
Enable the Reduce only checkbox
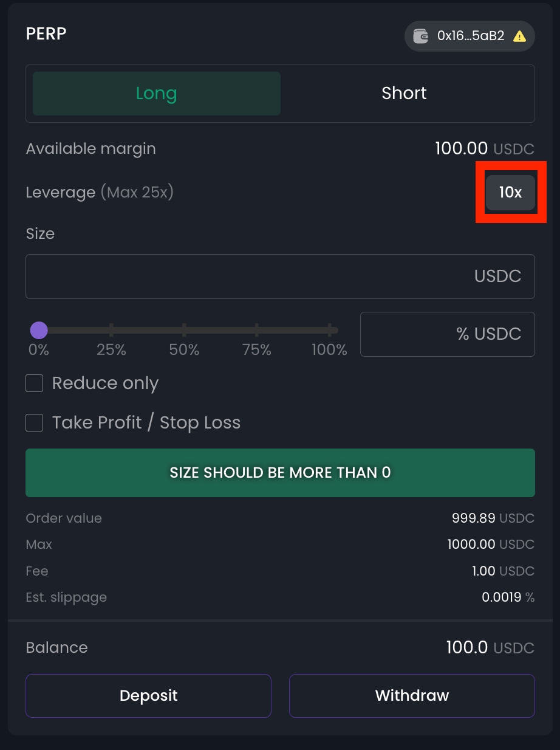(35, 384)
